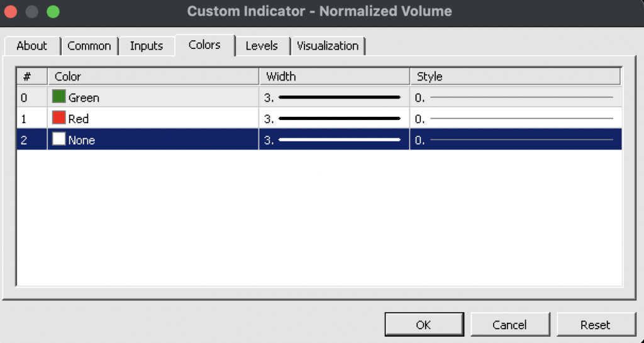Click the white None color swatch
This screenshot has height=343, width=644.
coord(59,139)
